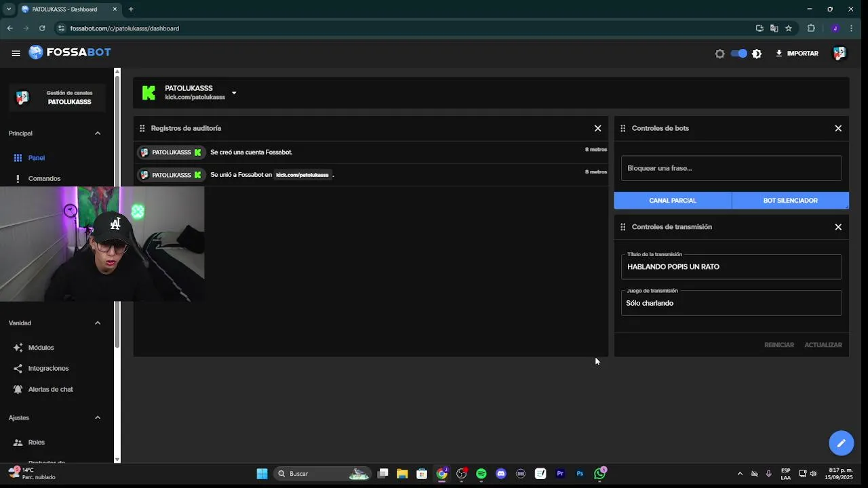Open the browser extensions puzzle icon
Image resolution: width=868 pixels, height=488 pixels.
(811, 28)
